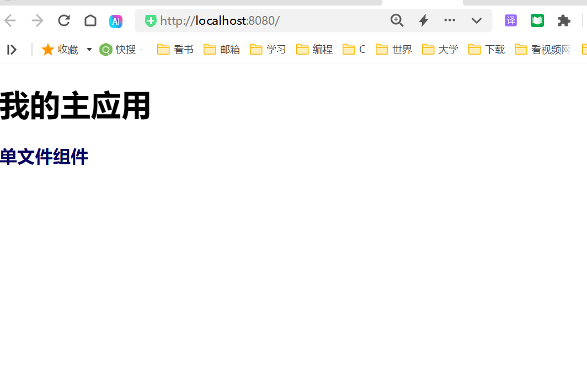Open the 学习 bookmark folder
587x392 pixels.
tap(268, 50)
